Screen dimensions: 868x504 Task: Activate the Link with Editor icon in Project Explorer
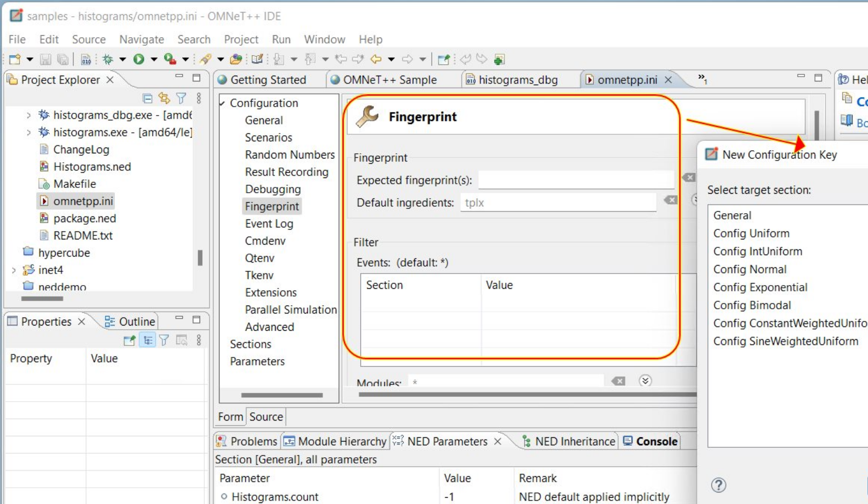(164, 98)
